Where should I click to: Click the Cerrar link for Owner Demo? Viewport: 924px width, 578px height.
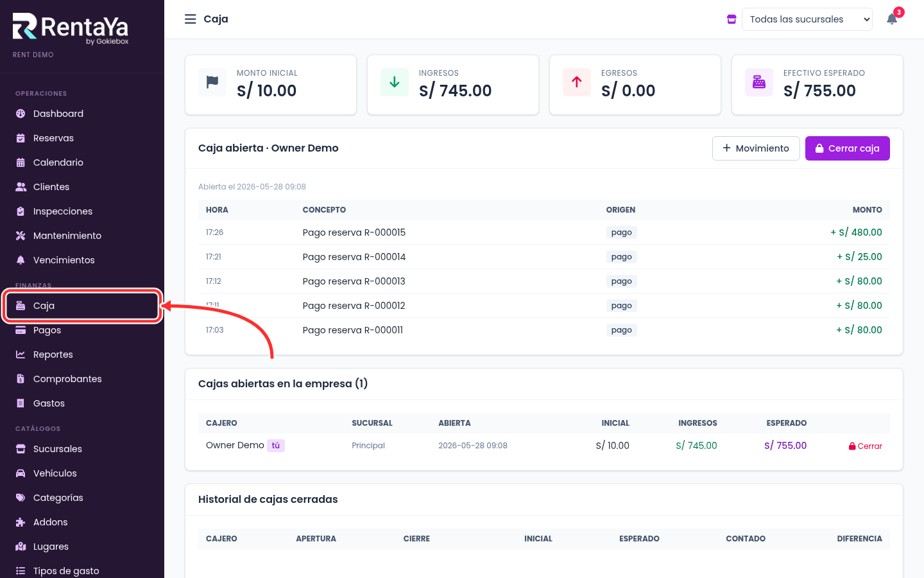coord(866,446)
